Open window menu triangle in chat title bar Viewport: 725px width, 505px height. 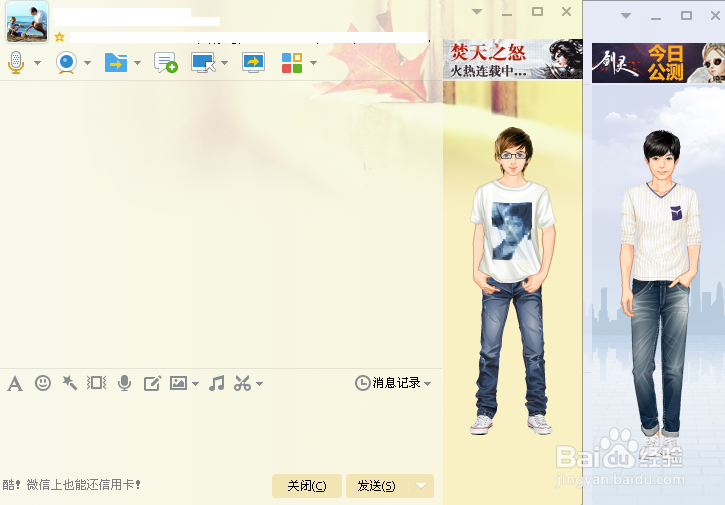point(477,12)
